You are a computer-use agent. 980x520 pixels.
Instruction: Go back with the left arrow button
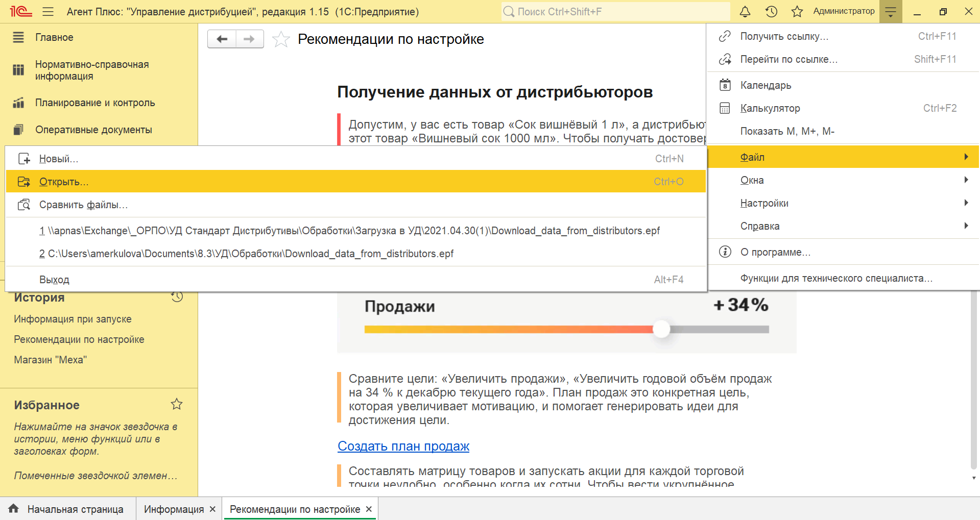click(x=222, y=39)
